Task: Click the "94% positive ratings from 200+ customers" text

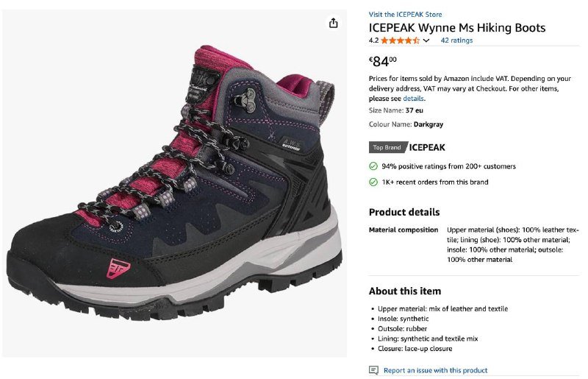Action: click(x=448, y=166)
